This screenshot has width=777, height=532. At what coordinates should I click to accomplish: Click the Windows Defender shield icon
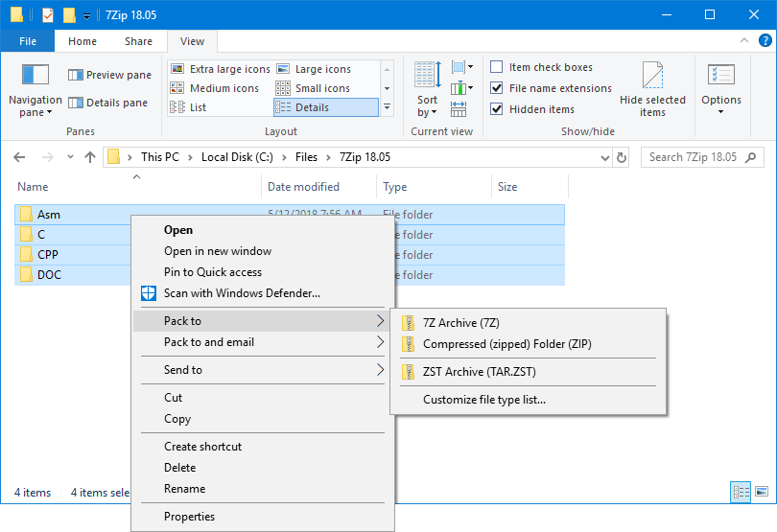(148, 293)
